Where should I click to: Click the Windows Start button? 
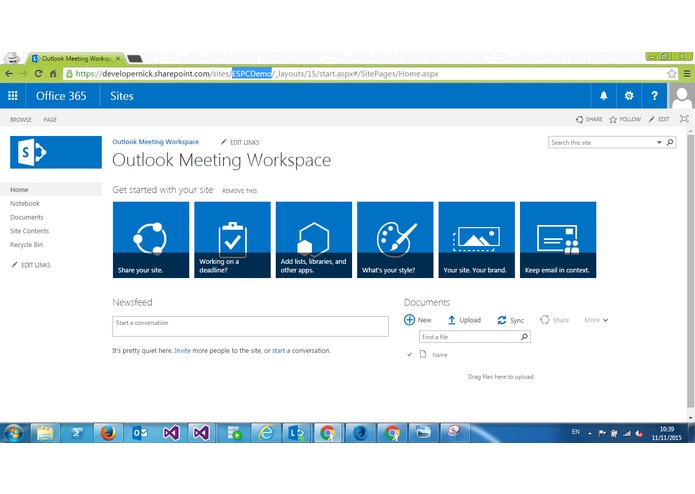coord(14,433)
